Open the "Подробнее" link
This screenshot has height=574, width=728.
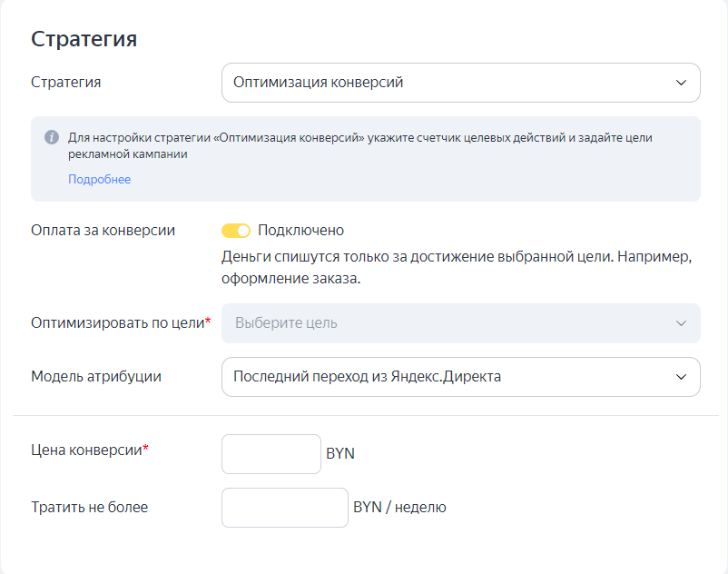(99, 180)
